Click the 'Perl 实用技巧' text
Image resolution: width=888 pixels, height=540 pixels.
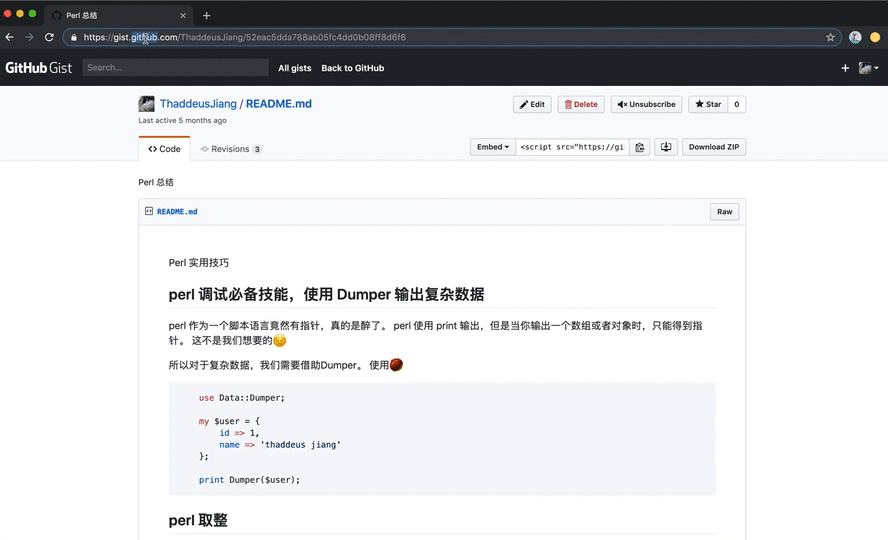coord(199,263)
